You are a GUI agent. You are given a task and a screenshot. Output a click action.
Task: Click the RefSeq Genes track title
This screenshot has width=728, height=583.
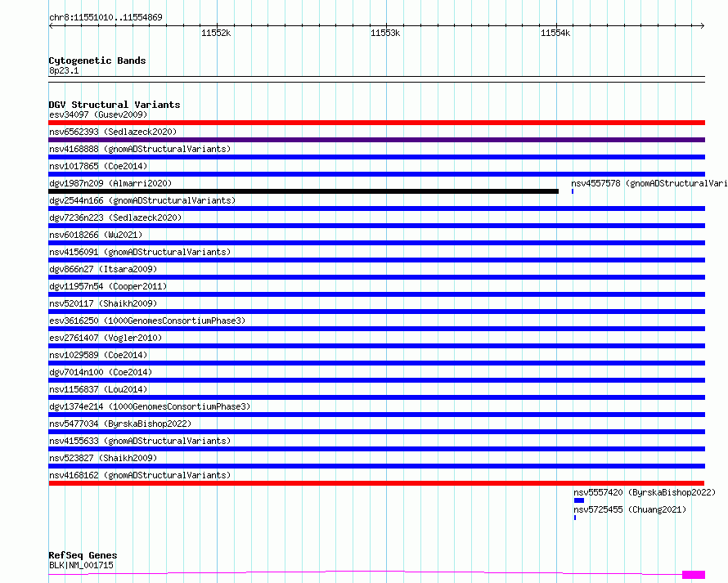83,555
